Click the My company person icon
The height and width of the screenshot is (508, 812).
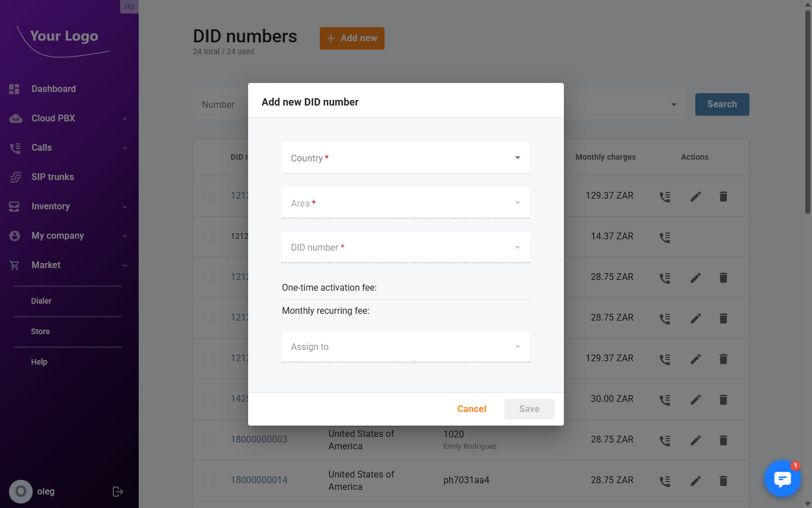tap(15, 235)
